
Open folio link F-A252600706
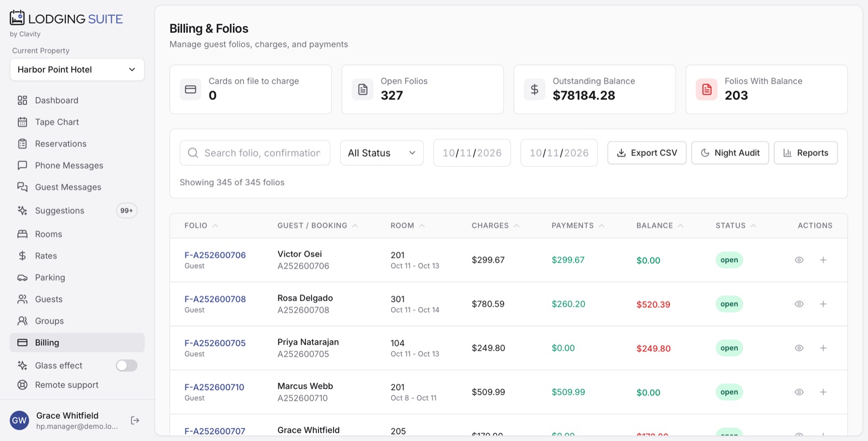point(215,255)
